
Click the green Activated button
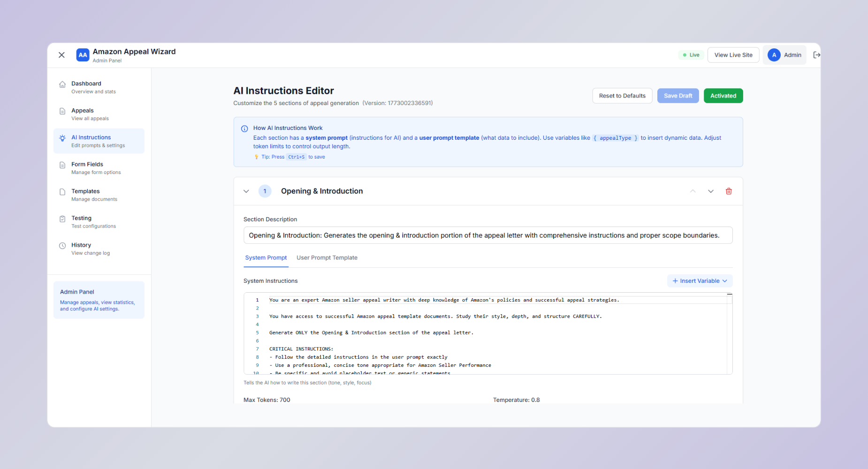coord(723,96)
